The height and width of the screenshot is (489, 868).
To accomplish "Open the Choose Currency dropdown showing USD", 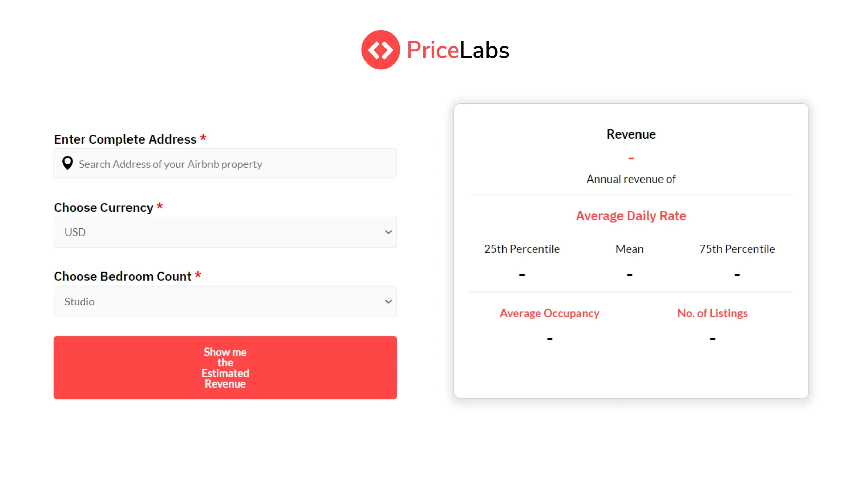I will click(225, 232).
